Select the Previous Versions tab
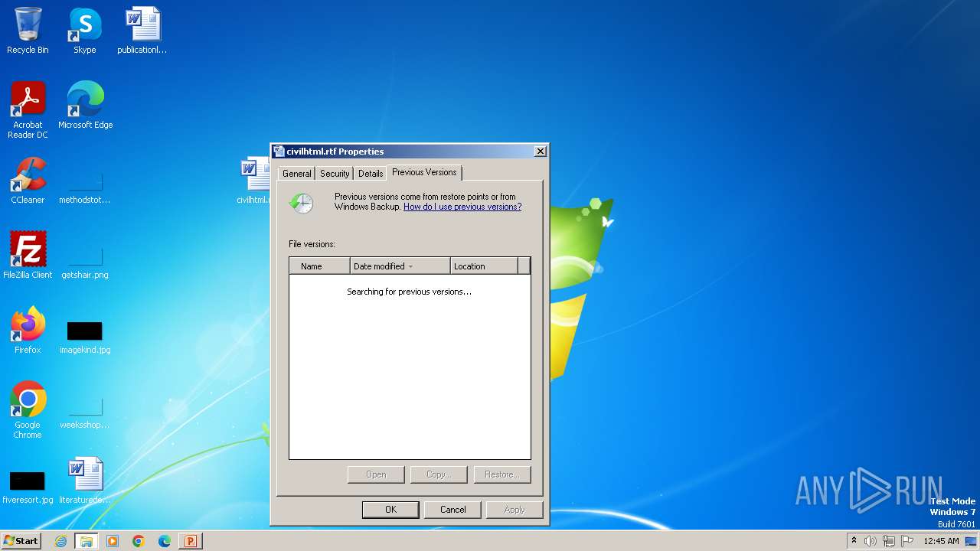980x551 pixels. [x=424, y=172]
